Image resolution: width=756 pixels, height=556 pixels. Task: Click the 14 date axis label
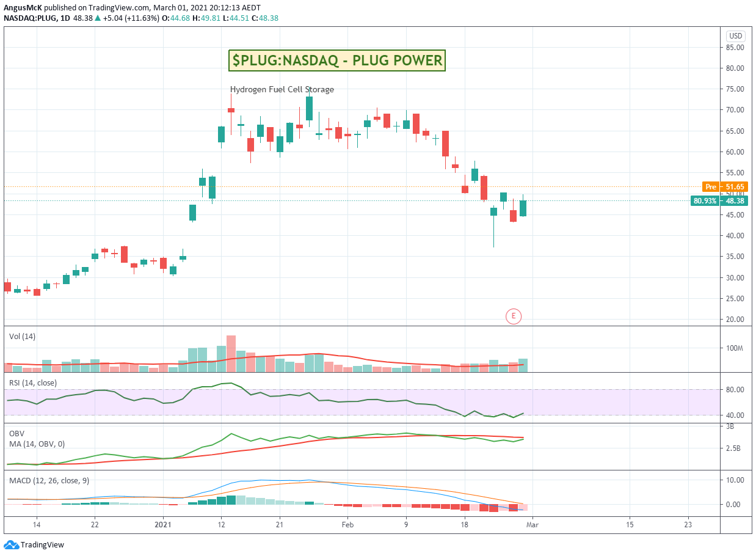pyautogui.click(x=36, y=525)
